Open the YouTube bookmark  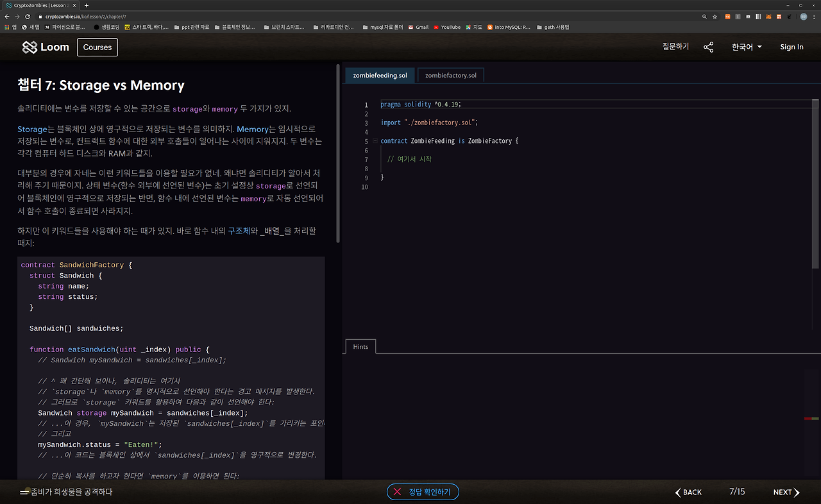click(x=447, y=27)
